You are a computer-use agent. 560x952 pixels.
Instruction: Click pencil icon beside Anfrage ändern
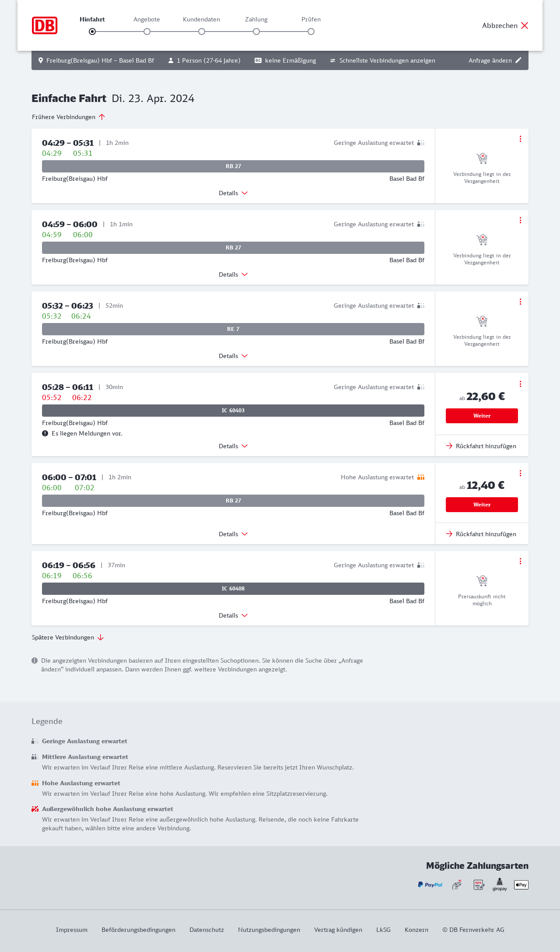[x=518, y=60]
